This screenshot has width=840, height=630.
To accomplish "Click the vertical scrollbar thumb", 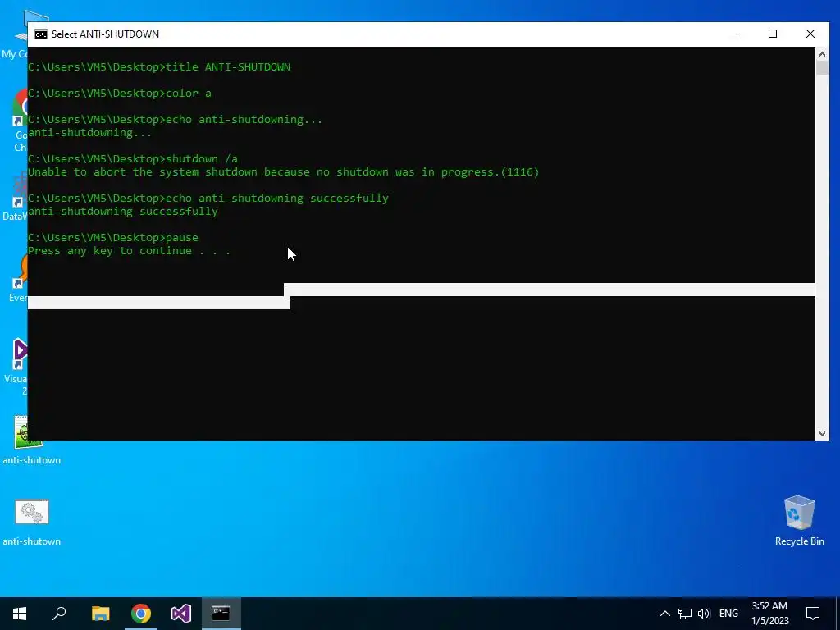I will point(822,67).
